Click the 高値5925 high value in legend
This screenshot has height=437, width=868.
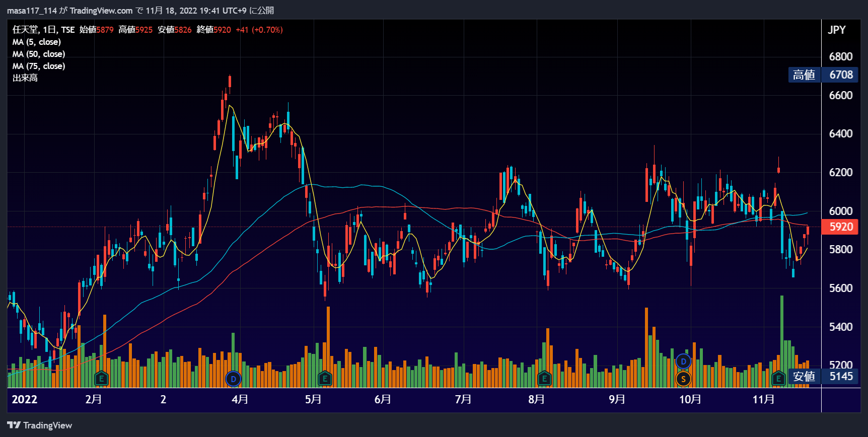click(x=135, y=30)
